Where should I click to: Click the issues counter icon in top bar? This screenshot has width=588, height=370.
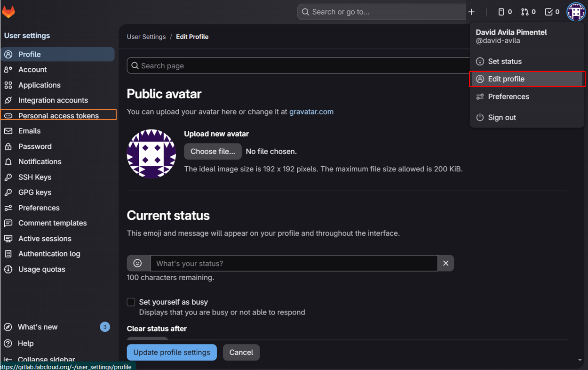pos(505,12)
